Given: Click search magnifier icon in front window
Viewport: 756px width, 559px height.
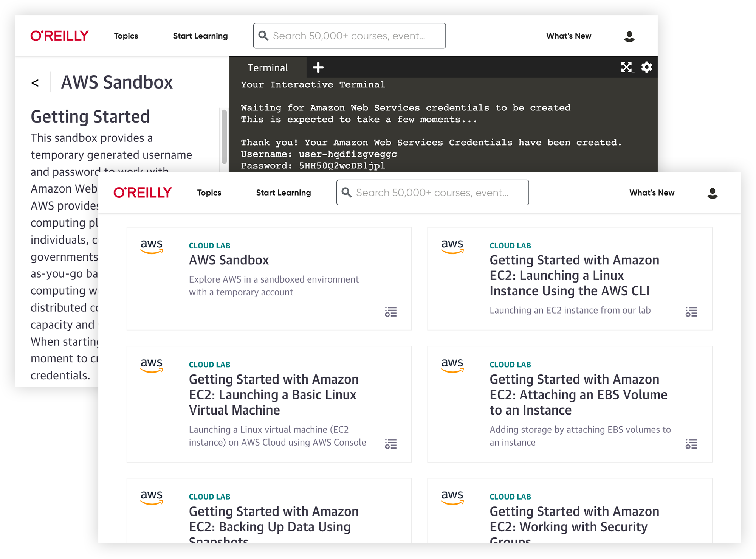Looking at the screenshot, I should click(346, 192).
